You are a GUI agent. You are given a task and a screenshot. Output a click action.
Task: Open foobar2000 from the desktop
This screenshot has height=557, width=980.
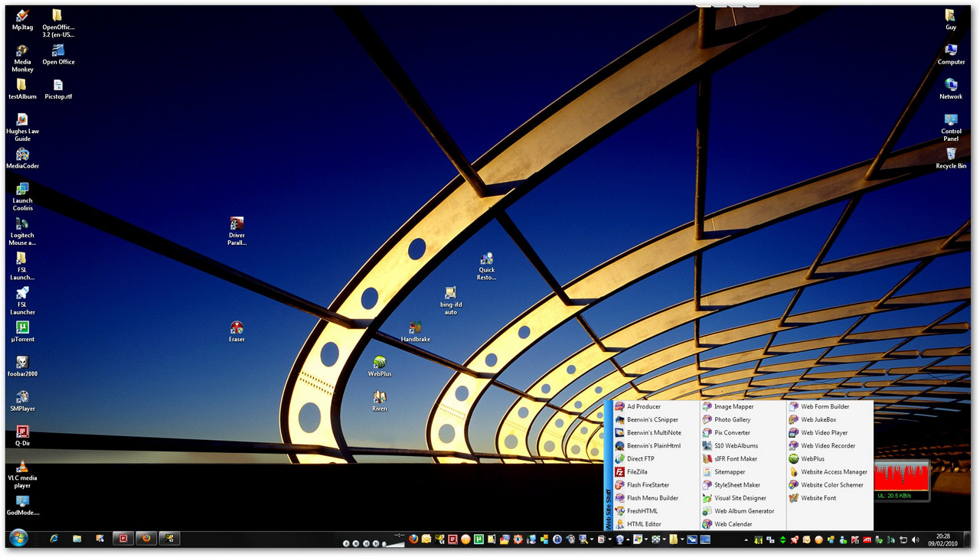[22, 363]
